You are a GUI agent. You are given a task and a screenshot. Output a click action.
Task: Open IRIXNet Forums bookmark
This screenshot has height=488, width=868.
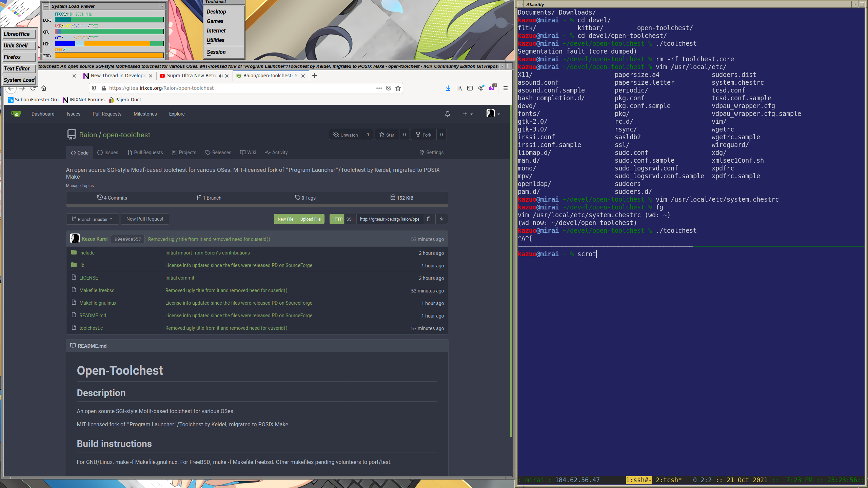click(x=84, y=100)
